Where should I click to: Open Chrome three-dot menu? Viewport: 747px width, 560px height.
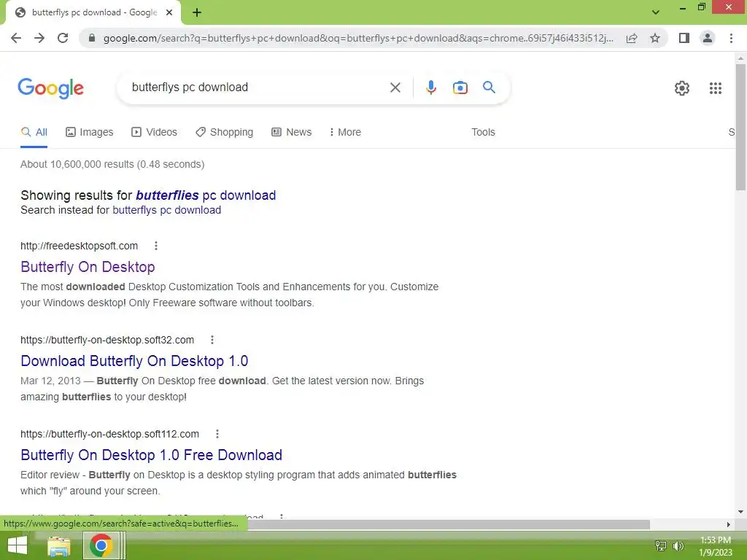731,38
